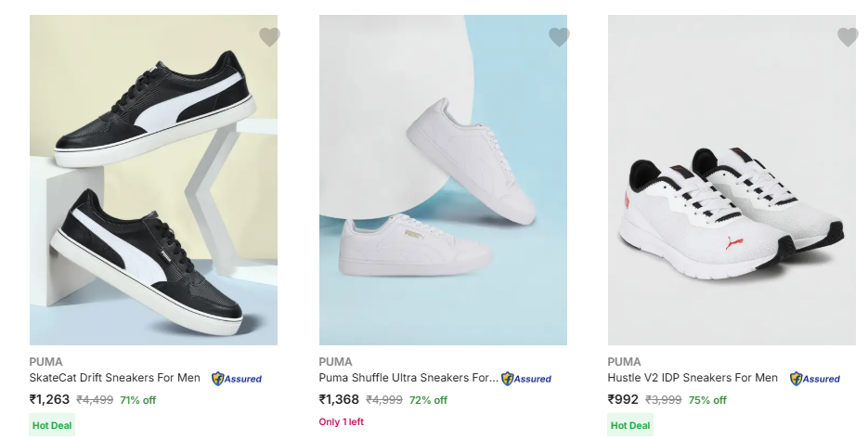Click the ₹1,368 price of Shuffle Ultra

[339, 400]
